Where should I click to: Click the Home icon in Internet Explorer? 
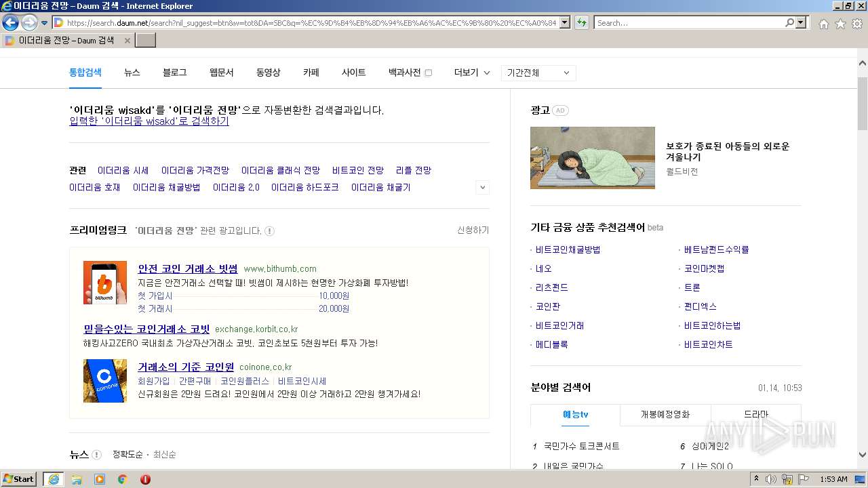823,24
